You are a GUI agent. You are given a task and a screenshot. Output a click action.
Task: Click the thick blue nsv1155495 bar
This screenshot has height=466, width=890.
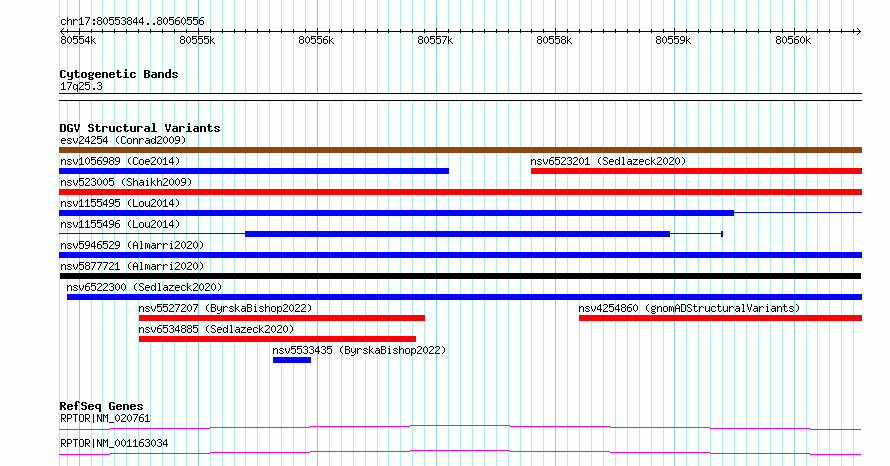[396, 213]
